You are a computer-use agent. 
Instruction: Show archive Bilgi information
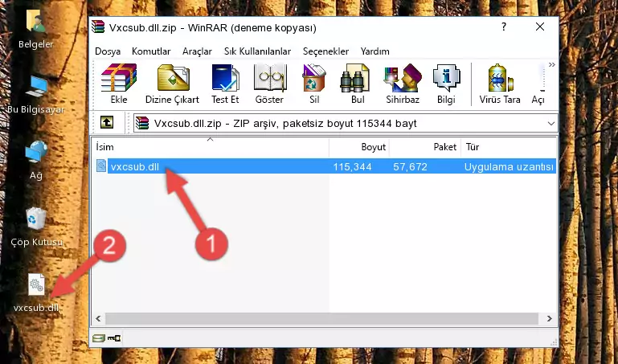(x=446, y=84)
